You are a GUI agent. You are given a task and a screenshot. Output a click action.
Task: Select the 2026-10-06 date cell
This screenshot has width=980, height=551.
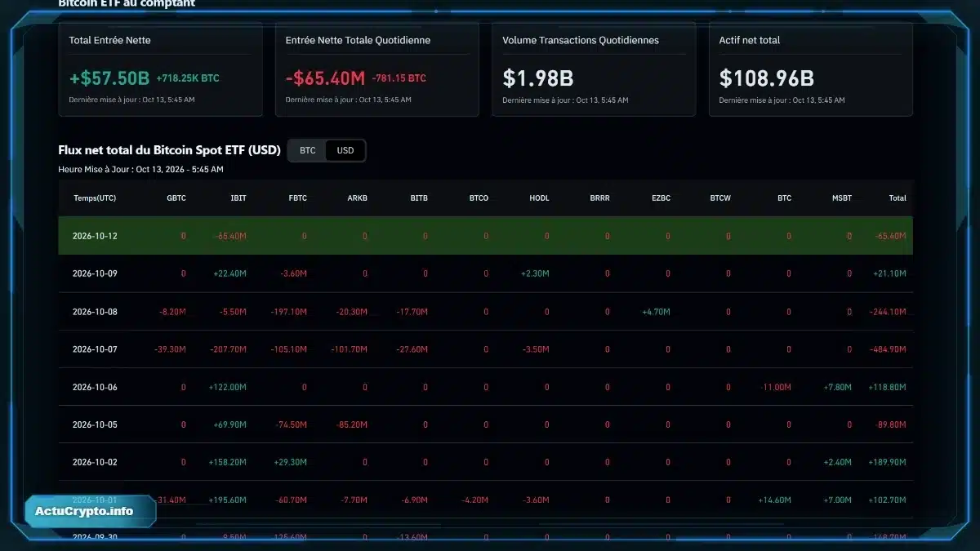click(95, 387)
